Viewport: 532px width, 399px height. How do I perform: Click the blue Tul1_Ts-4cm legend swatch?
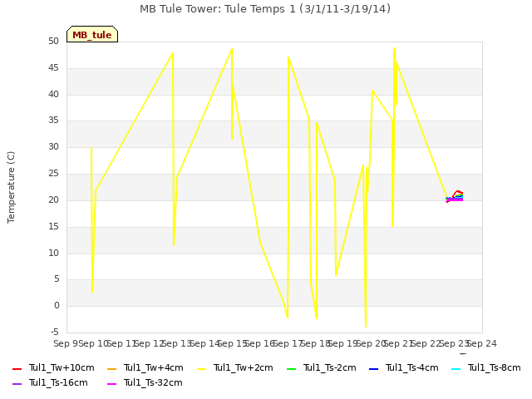point(373,368)
